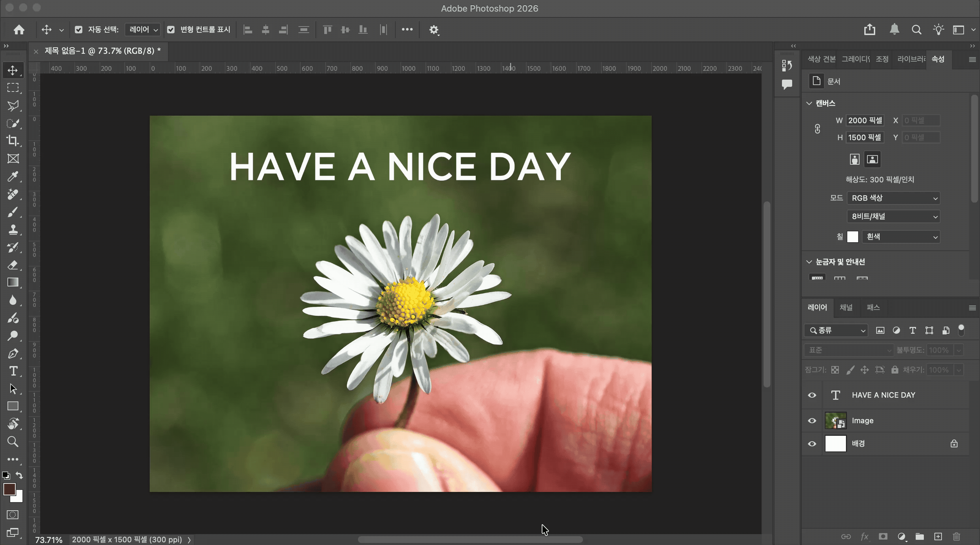Add a layer mask
Viewport: 980px width, 545px height.
click(x=883, y=536)
